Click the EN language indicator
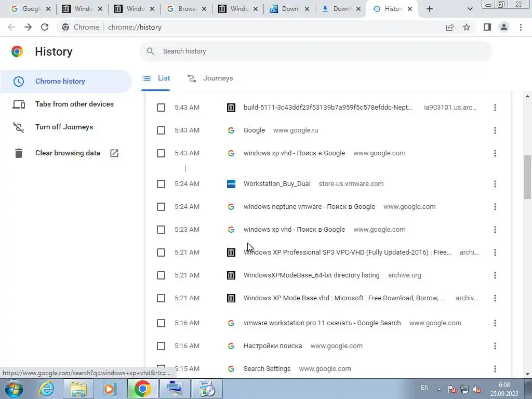The image size is (532, 399). pos(424,388)
